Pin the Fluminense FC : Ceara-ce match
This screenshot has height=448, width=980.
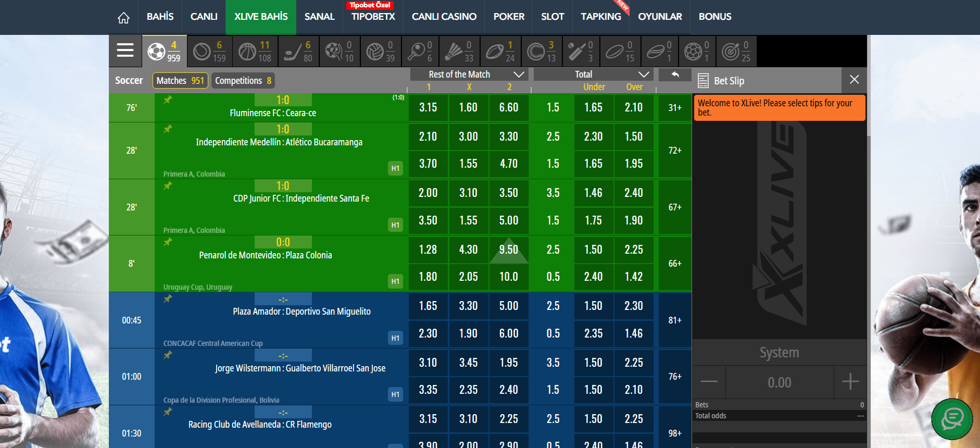click(168, 100)
